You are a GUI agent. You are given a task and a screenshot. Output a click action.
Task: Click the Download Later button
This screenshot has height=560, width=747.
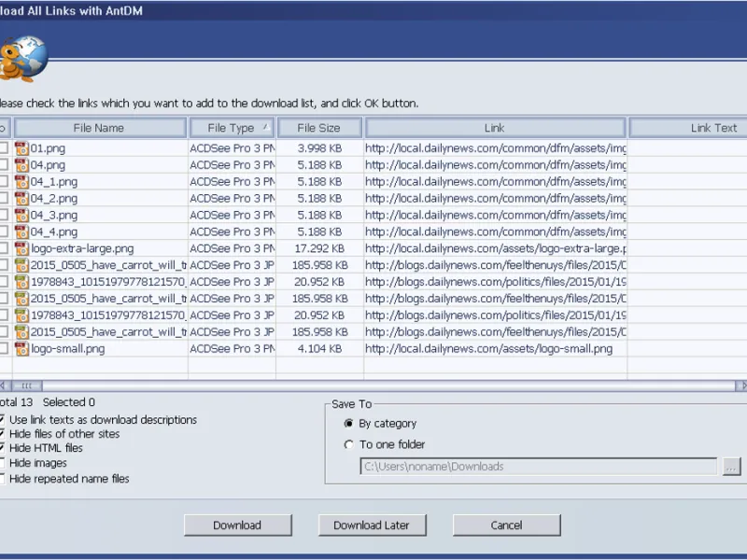pyautogui.click(x=372, y=525)
